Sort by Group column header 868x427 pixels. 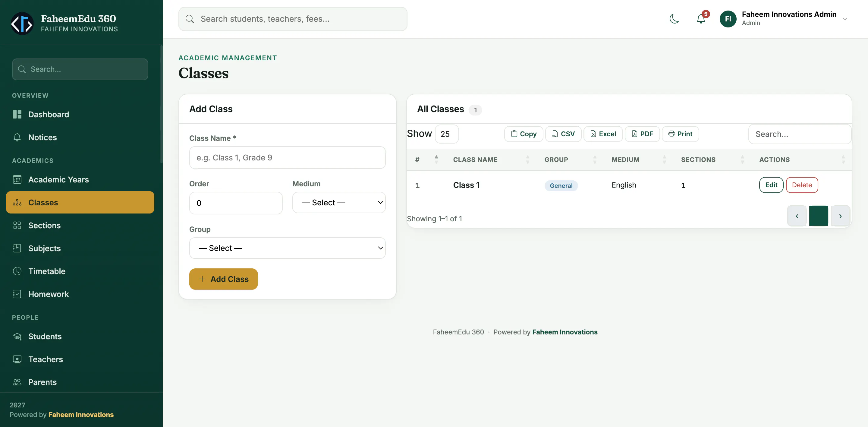point(570,160)
